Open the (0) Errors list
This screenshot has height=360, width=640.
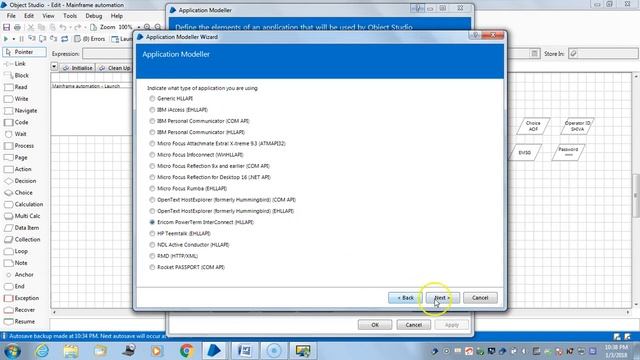[x=89, y=39]
